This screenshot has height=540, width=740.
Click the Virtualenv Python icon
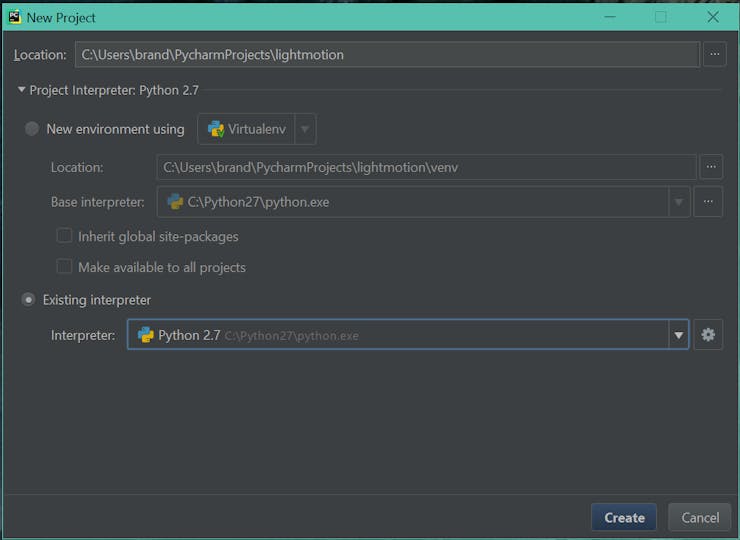coord(216,129)
